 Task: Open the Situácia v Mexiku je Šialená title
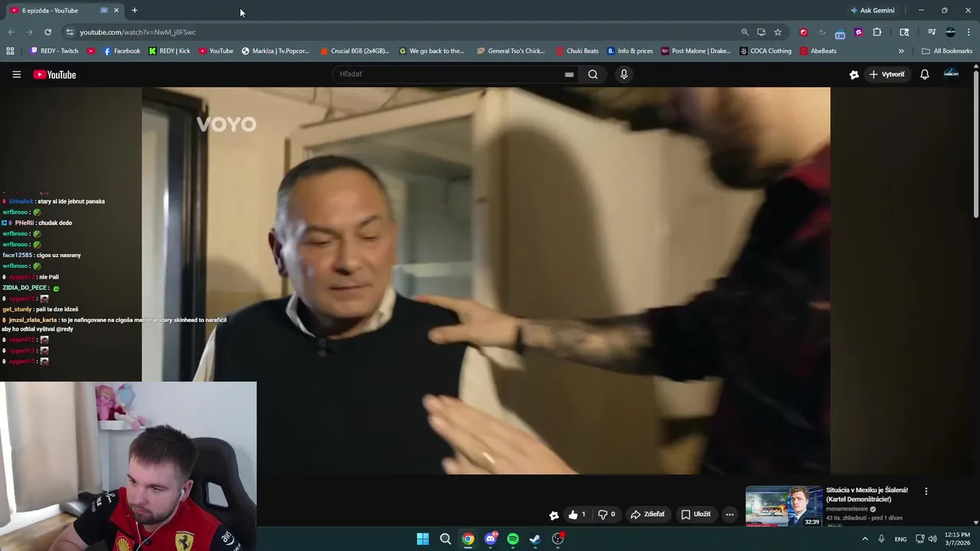point(867,494)
